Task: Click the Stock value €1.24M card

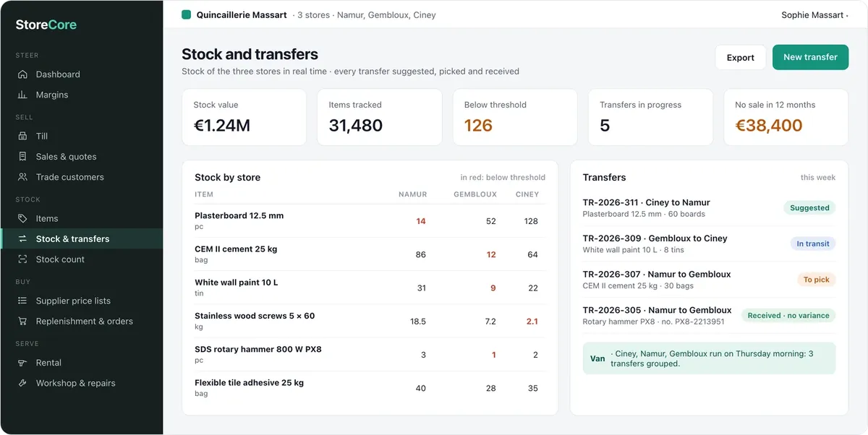Action: [x=244, y=117]
